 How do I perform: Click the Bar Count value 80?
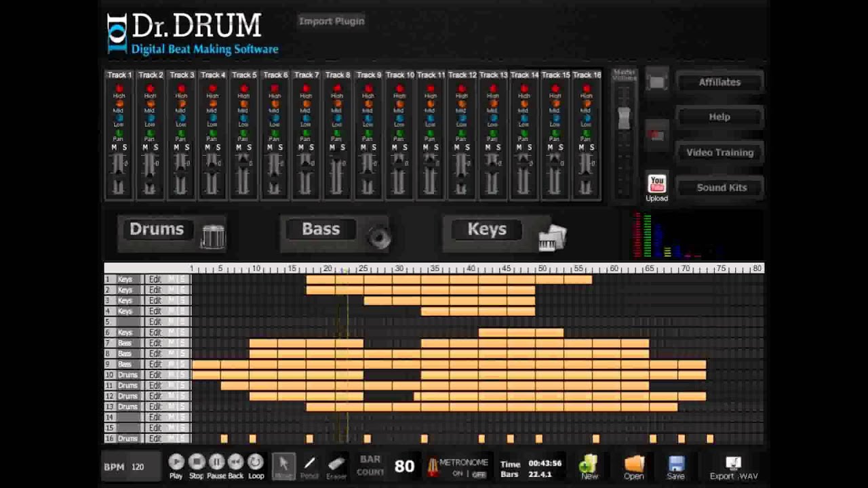click(x=404, y=466)
